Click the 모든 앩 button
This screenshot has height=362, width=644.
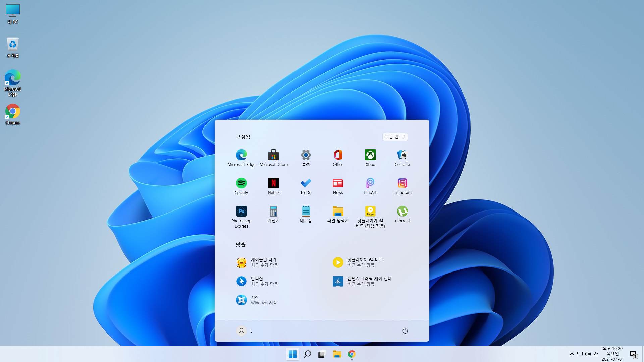tap(395, 137)
